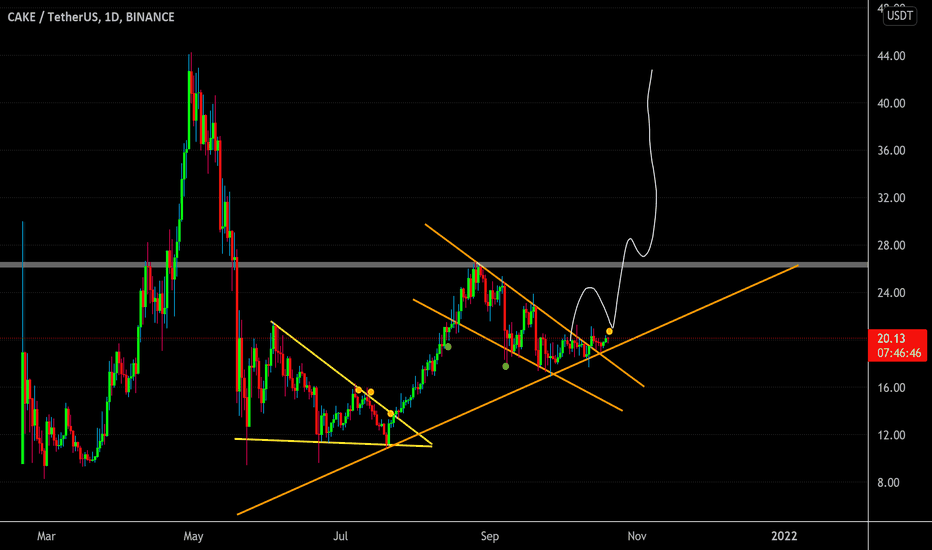Click the current price tag 20.13

(891, 338)
